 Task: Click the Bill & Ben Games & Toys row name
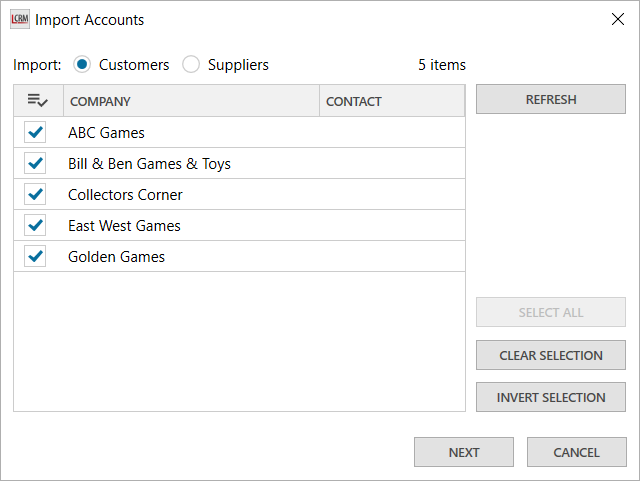[x=149, y=163]
